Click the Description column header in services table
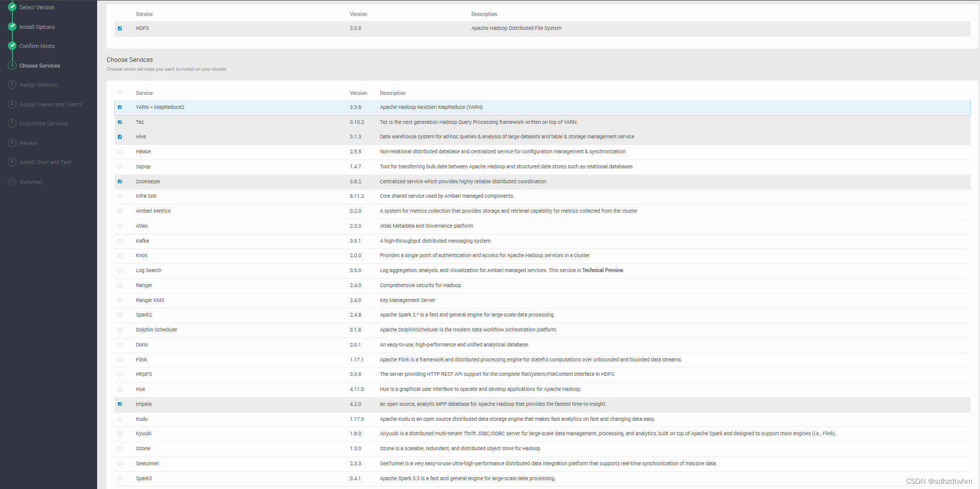 click(x=393, y=93)
